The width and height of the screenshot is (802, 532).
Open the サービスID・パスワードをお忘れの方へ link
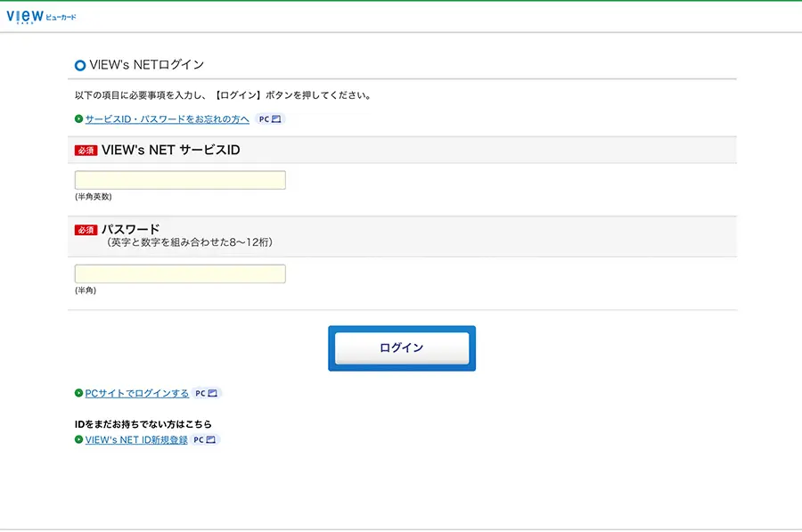[168, 118]
